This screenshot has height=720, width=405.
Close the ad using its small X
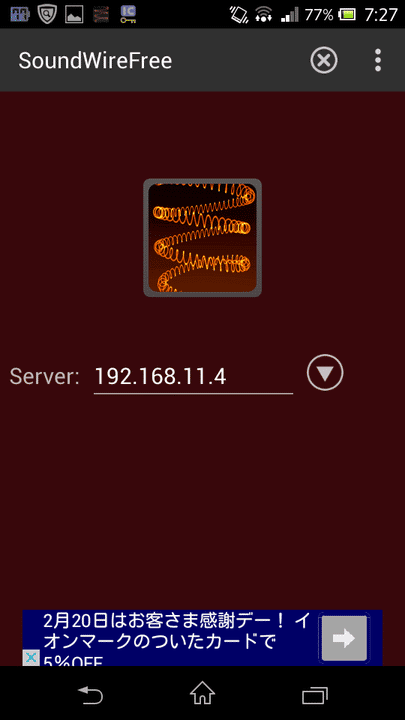coord(31,658)
